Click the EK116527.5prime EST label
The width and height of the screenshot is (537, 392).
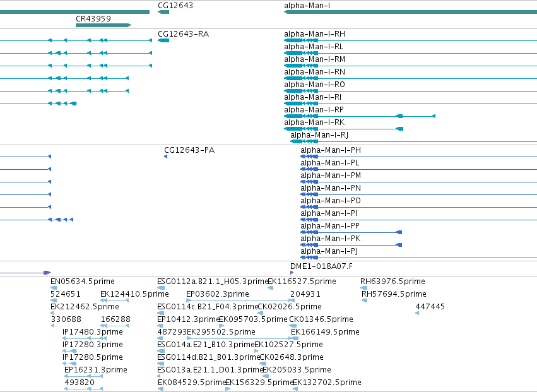coord(302,282)
